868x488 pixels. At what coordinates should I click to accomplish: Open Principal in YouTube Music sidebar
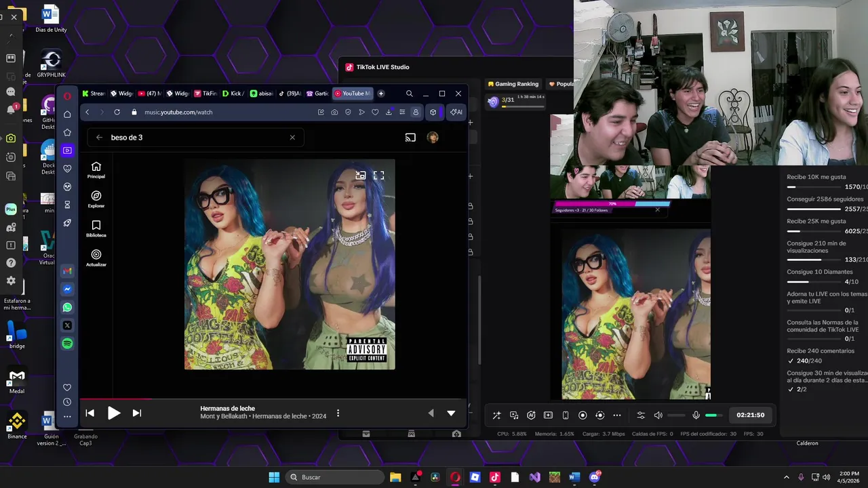point(96,170)
